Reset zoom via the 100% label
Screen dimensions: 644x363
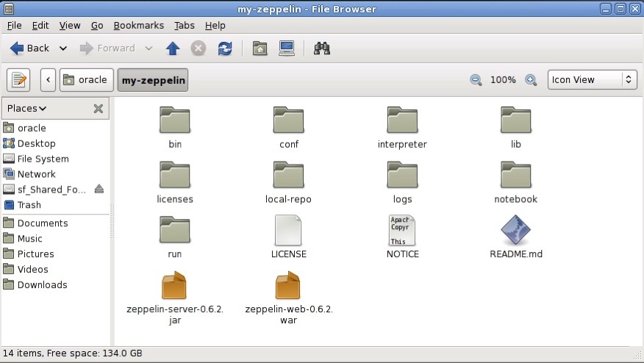(x=503, y=79)
